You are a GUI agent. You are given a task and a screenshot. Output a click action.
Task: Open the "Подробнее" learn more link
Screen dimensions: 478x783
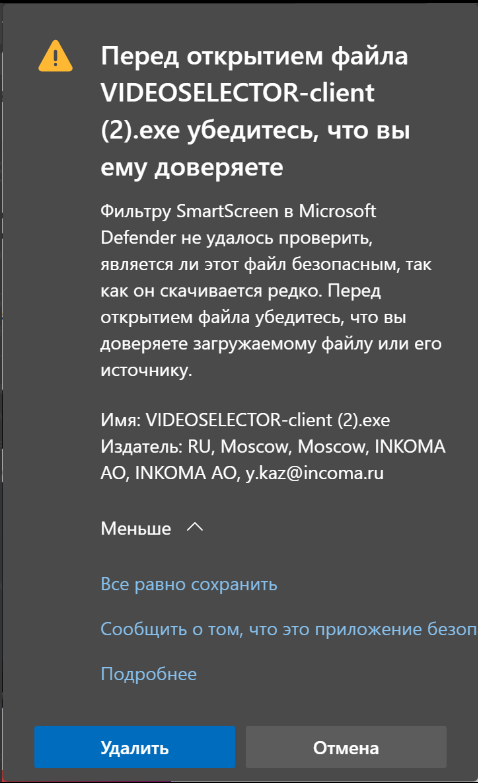(x=149, y=674)
